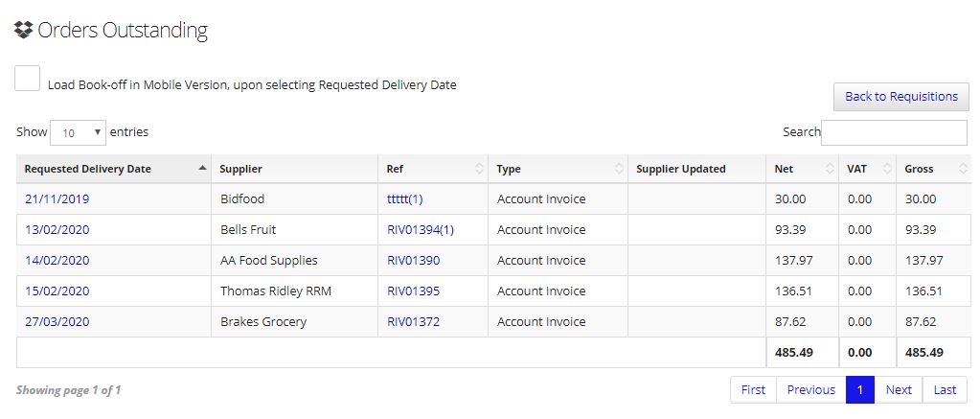Click the Gross column sort icon
Screen dimensions: 980x419
962,169
